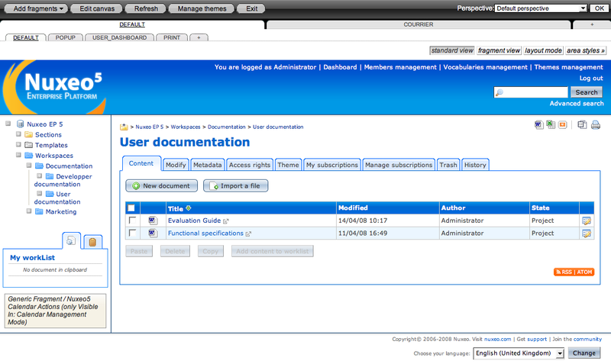Click the Edit canvas button
This screenshot has height=364, width=611.
pyautogui.click(x=97, y=8)
